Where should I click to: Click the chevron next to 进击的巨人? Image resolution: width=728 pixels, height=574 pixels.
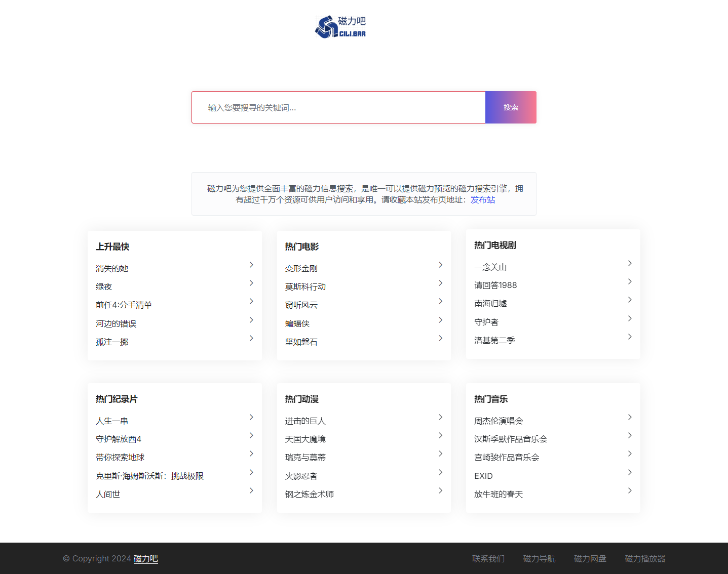(441, 417)
